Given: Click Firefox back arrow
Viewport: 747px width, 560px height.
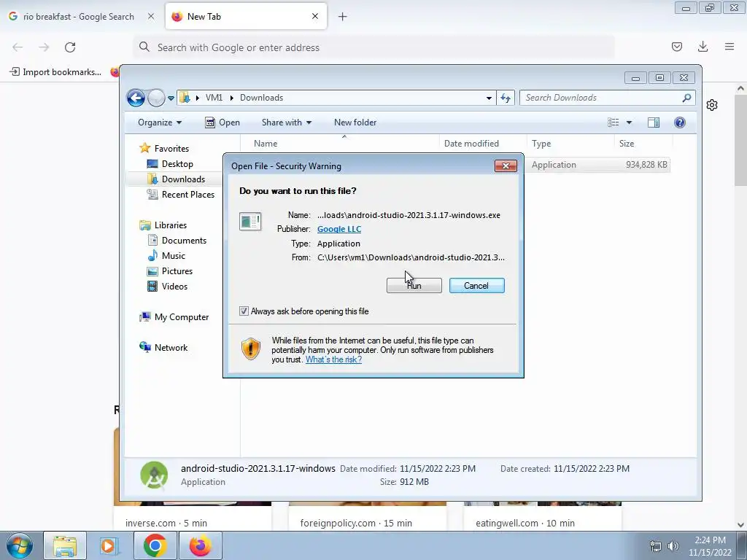Looking at the screenshot, I should (18, 47).
